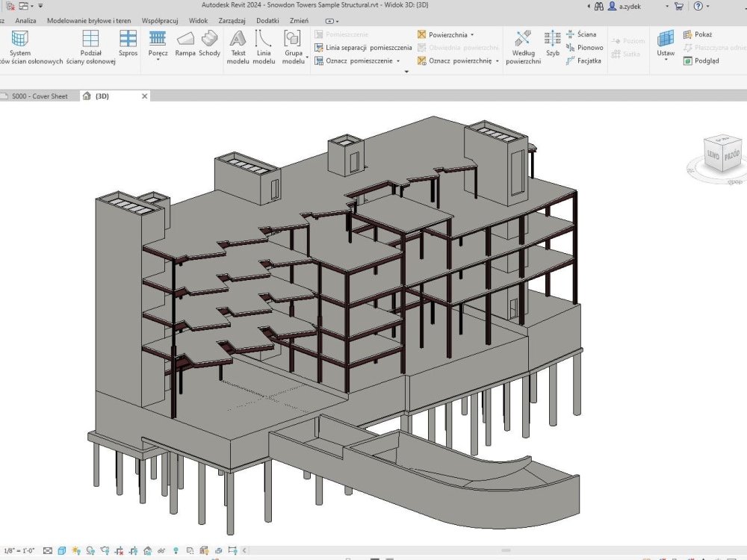Click the search binoculars icon
The width and height of the screenshot is (747, 560).
coord(599,6)
